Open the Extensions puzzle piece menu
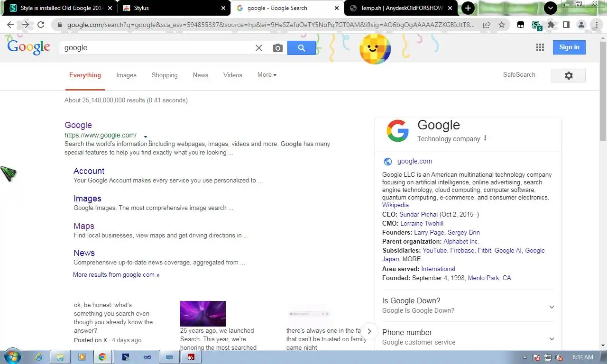The height and width of the screenshot is (364, 607). 551,25
